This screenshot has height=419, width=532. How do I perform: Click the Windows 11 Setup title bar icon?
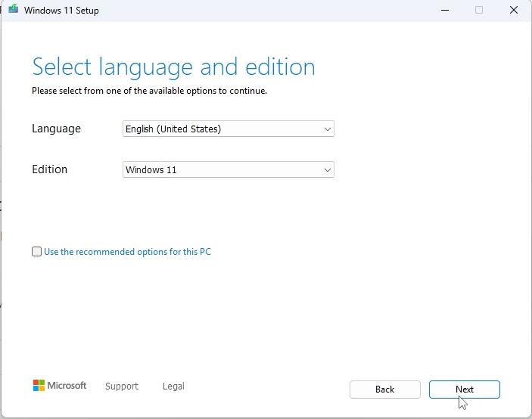click(x=13, y=10)
